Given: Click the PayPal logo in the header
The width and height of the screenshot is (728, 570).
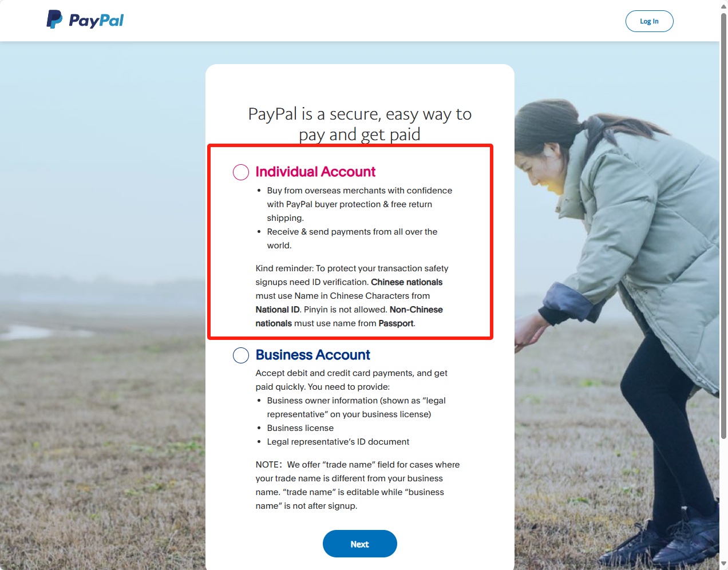Looking at the screenshot, I should [85, 20].
